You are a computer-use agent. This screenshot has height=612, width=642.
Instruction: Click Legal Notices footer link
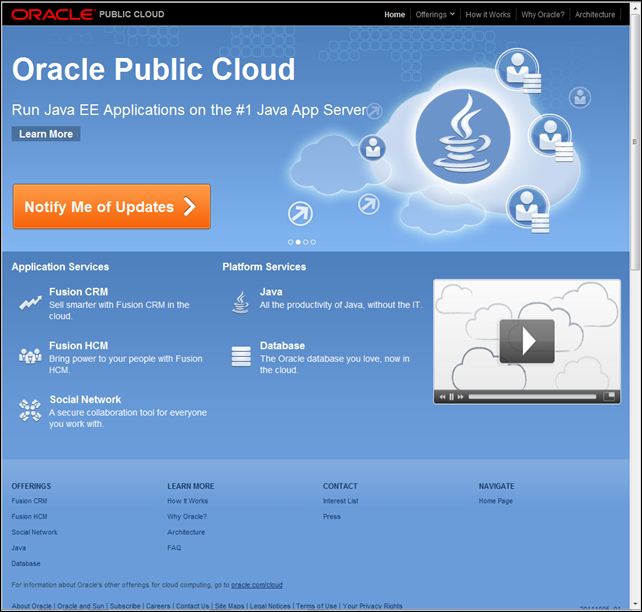click(270, 606)
